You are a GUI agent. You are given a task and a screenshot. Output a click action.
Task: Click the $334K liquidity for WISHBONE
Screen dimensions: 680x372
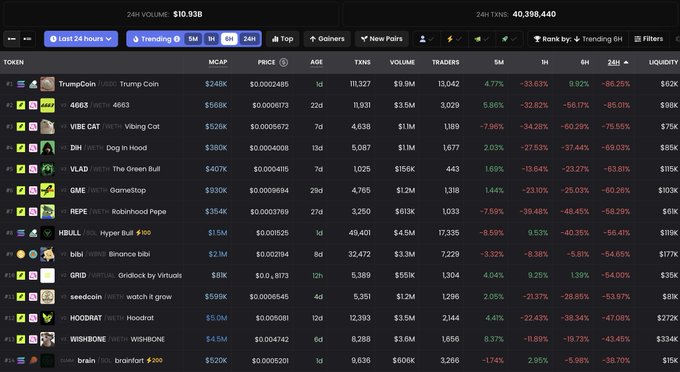[x=667, y=339]
